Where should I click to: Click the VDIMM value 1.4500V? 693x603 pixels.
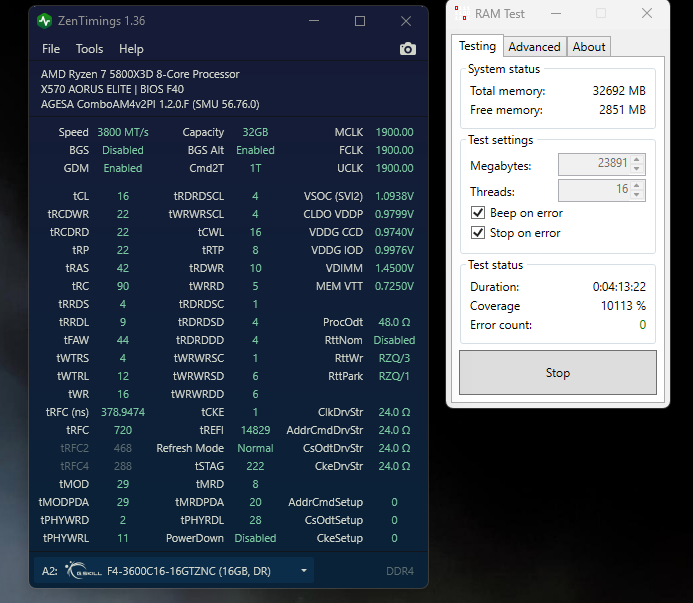394,268
